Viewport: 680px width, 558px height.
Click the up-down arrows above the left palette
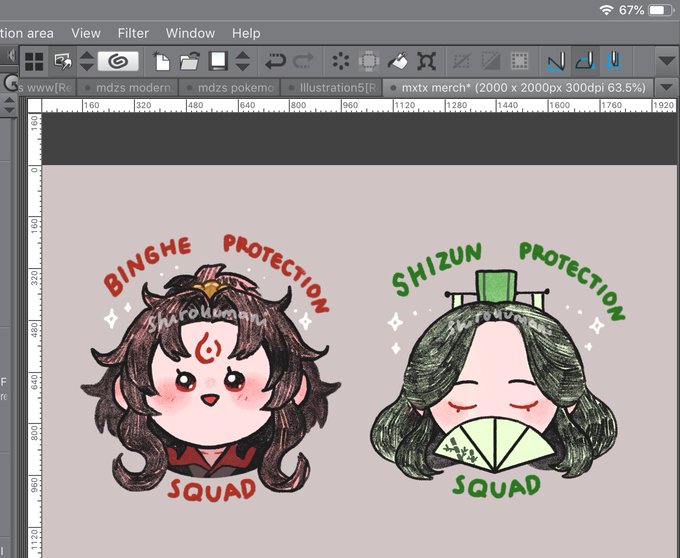tap(10, 106)
